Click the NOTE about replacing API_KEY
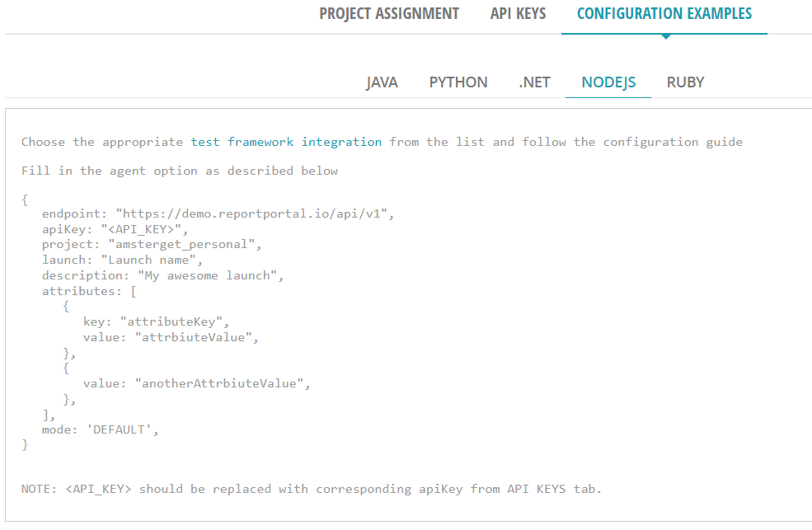Screen dimensions: 812x530 pyautogui.click(x=310, y=488)
